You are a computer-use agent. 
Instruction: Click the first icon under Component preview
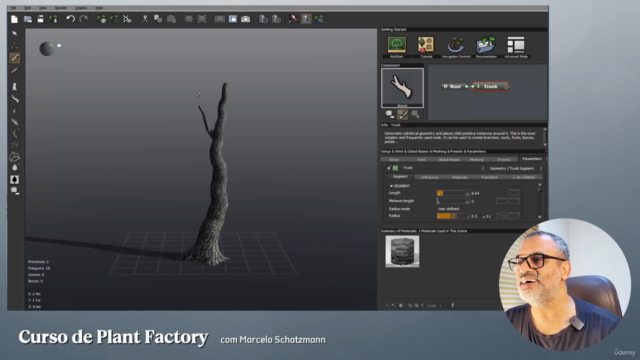[389, 115]
